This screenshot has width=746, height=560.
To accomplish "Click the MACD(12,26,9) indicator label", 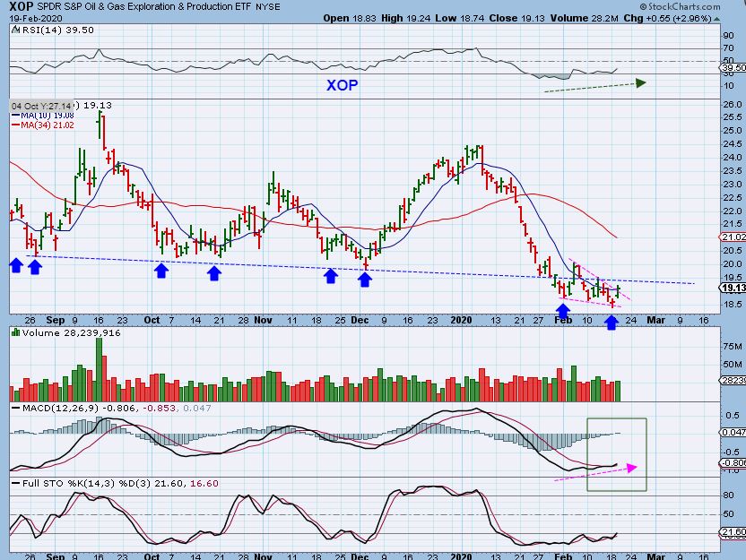I will tap(60, 408).
